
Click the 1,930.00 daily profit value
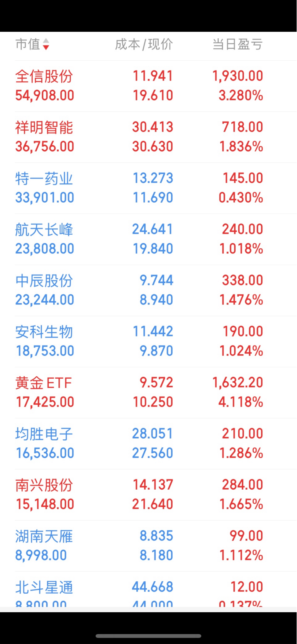point(238,76)
